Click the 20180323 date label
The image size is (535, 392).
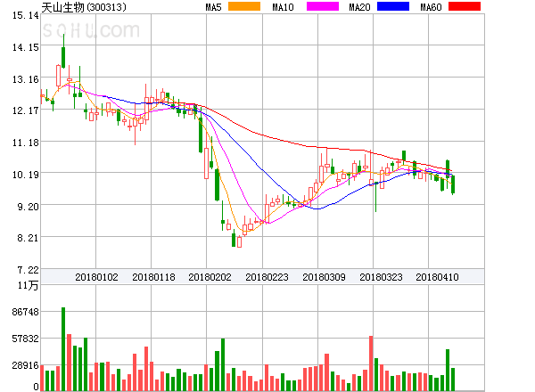[x=381, y=277]
